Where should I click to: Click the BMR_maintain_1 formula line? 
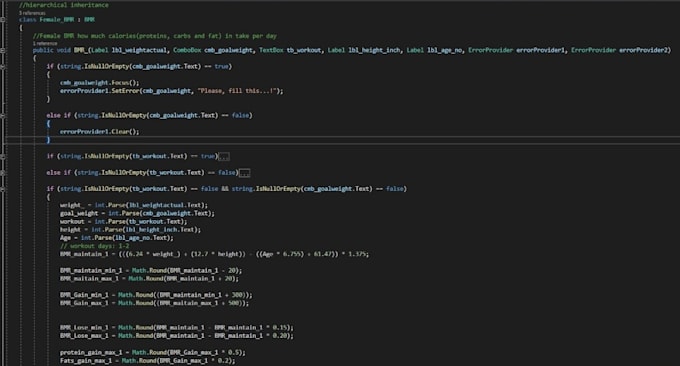tap(214, 254)
